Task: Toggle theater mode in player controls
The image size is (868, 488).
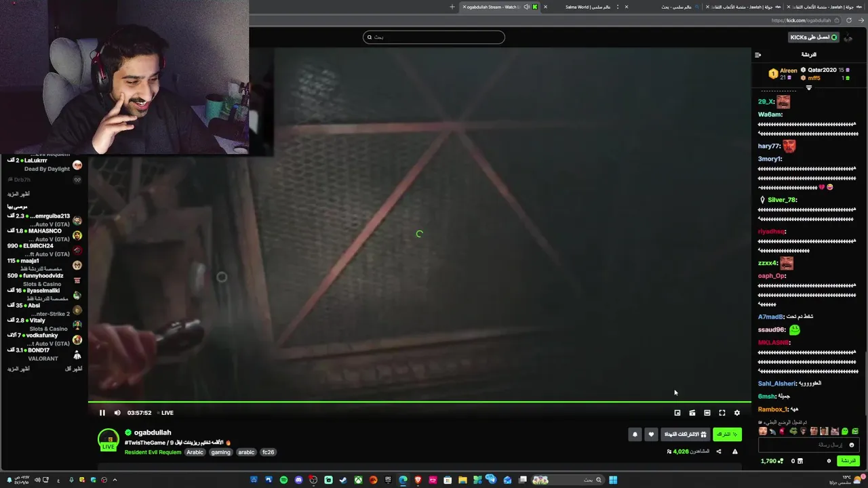Action: 707,413
